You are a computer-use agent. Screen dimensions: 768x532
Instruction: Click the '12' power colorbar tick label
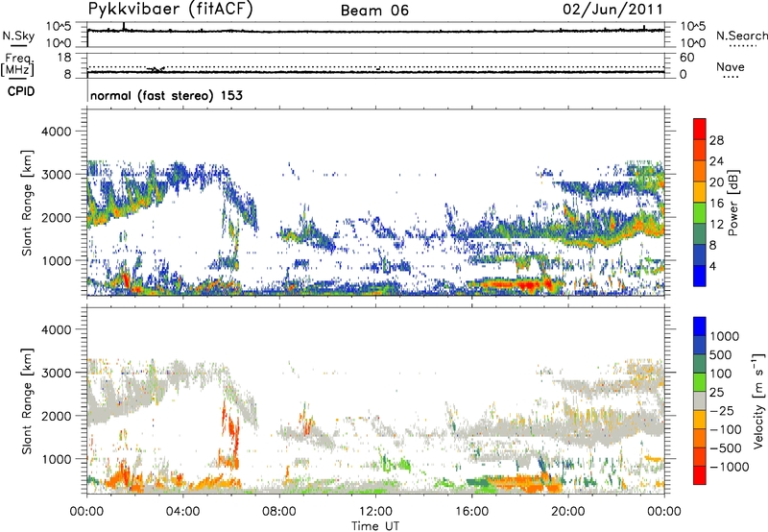pyautogui.click(x=716, y=225)
